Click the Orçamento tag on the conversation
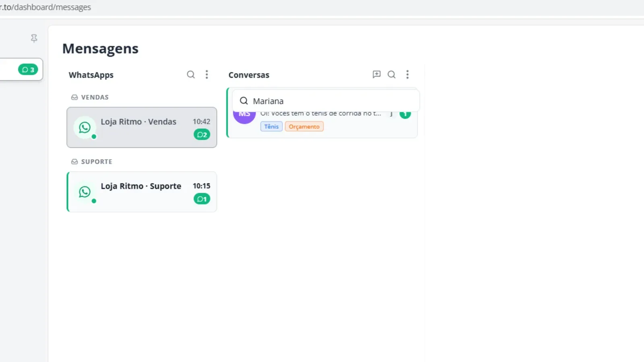 pos(304,127)
